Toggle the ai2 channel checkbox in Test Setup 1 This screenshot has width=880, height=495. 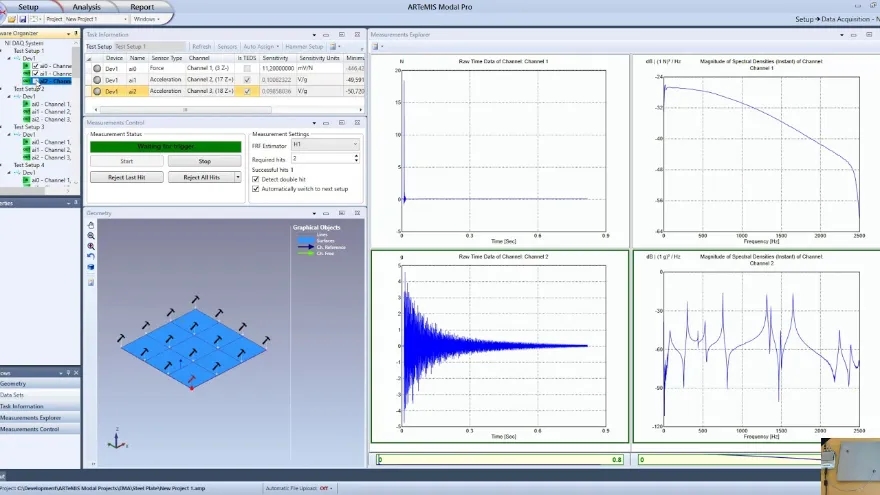click(35, 81)
